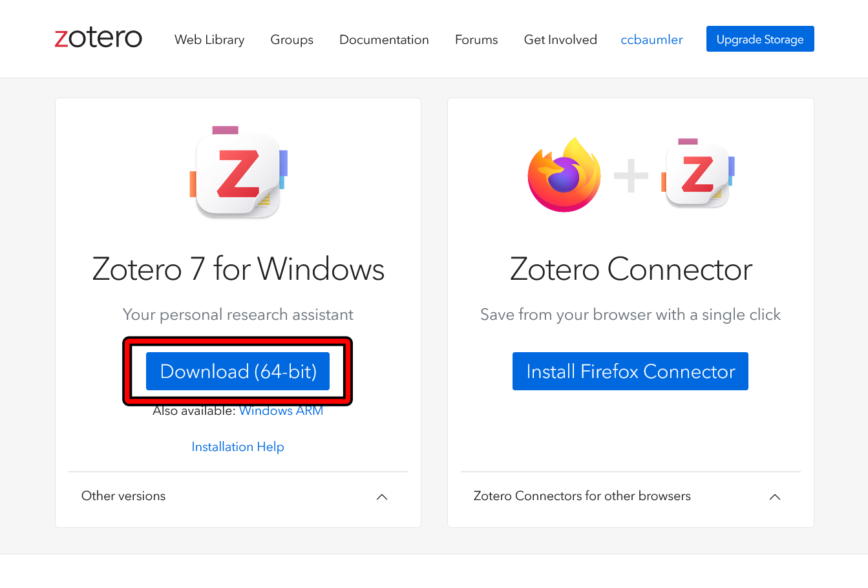Expand the Other versions section label
The width and height of the screenshot is (868, 588).
click(123, 496)
